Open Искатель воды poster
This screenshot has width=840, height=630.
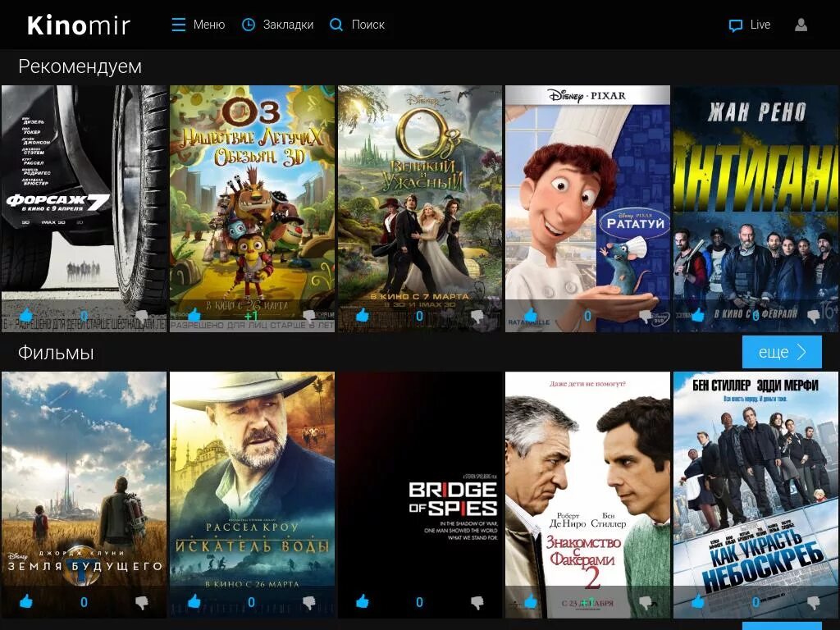(x=252, y=495)
